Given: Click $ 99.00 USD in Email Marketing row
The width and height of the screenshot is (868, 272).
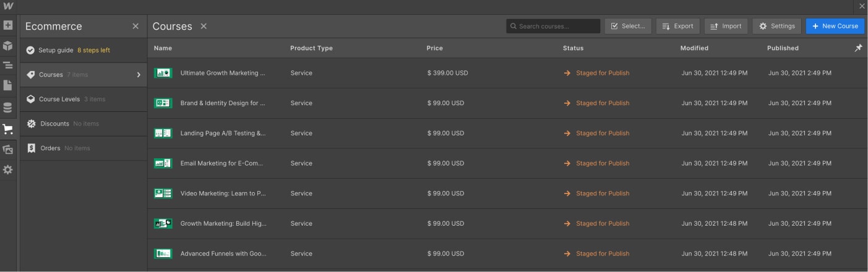Looking at the screenshot, I should point(445,163).
